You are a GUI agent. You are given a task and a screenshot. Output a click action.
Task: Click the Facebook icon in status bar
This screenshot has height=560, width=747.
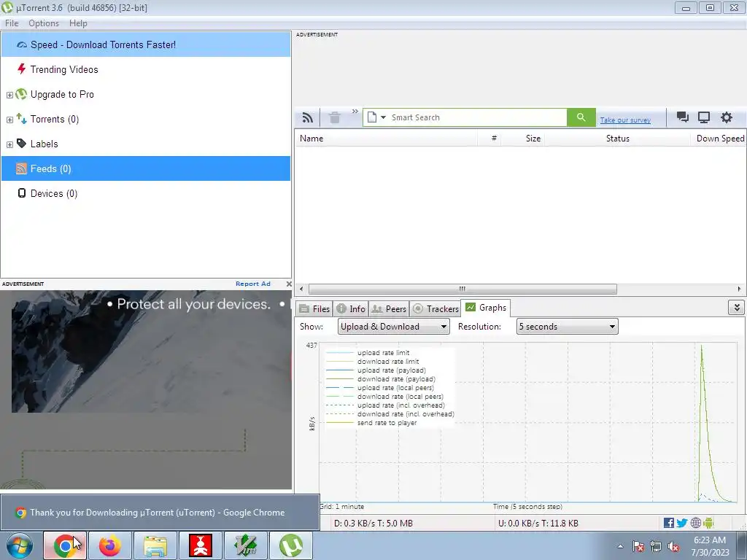[669, 523]
